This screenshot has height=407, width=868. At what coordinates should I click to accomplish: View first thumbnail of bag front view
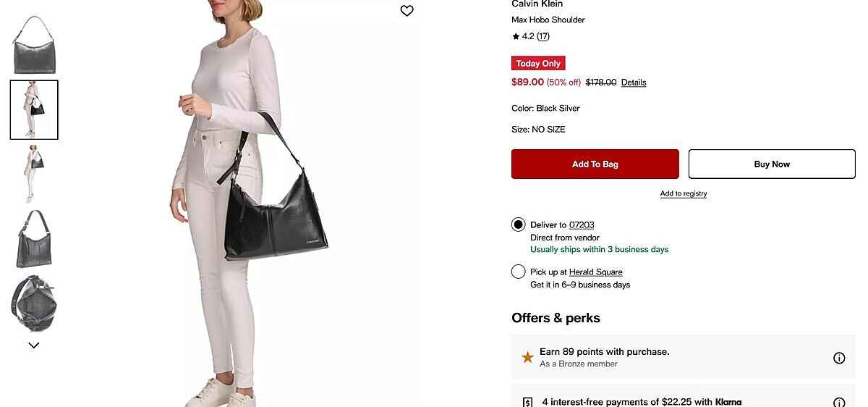pyautogui.click(x=34, y=45)
